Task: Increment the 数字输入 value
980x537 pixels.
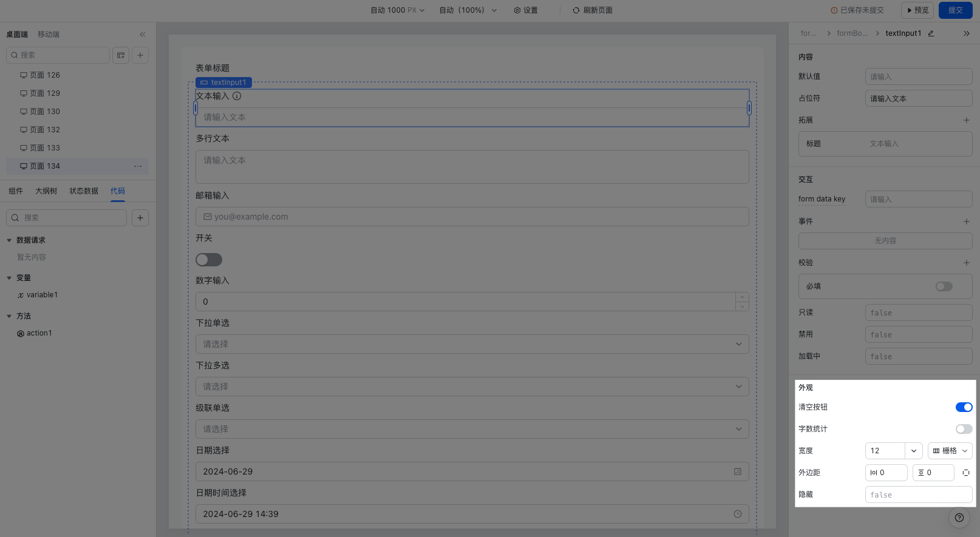Action: 742,297
